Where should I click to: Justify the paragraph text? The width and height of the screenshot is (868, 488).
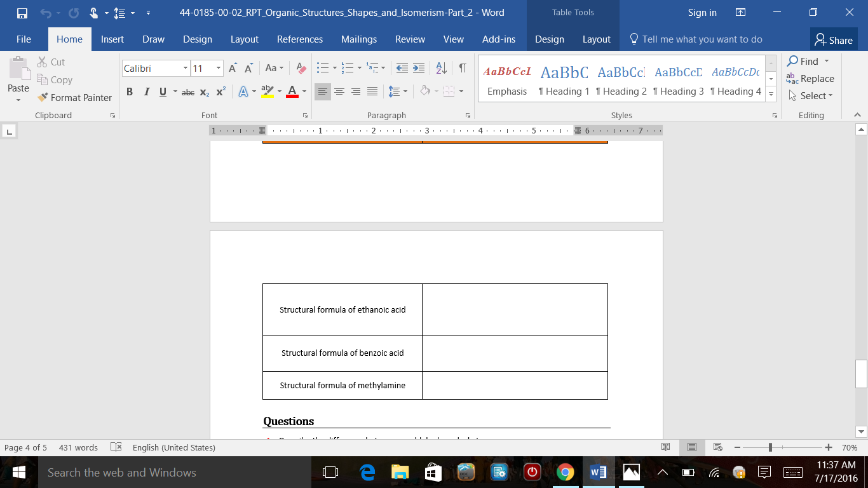(372, 91)
